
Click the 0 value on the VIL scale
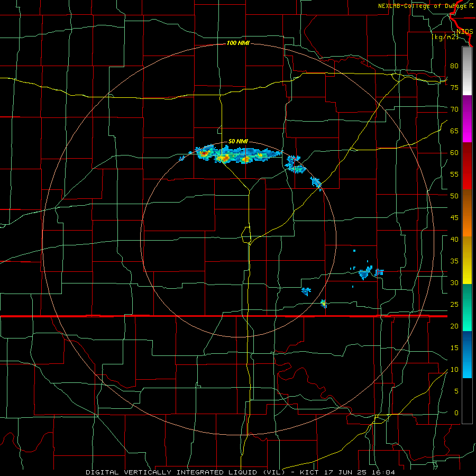(456, 413)
